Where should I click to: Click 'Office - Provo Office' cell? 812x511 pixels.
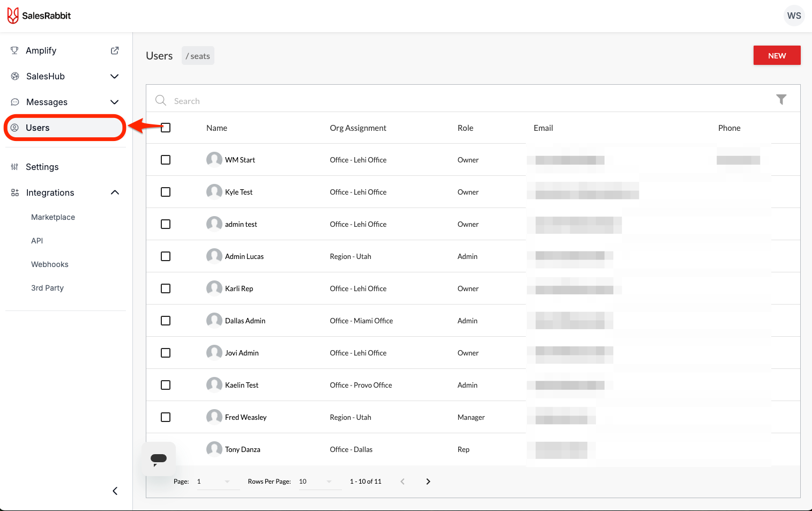pos(361,385)
